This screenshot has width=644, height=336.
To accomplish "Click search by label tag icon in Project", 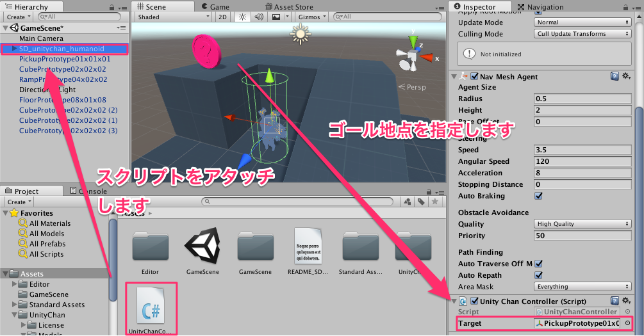I will point(421,202).
